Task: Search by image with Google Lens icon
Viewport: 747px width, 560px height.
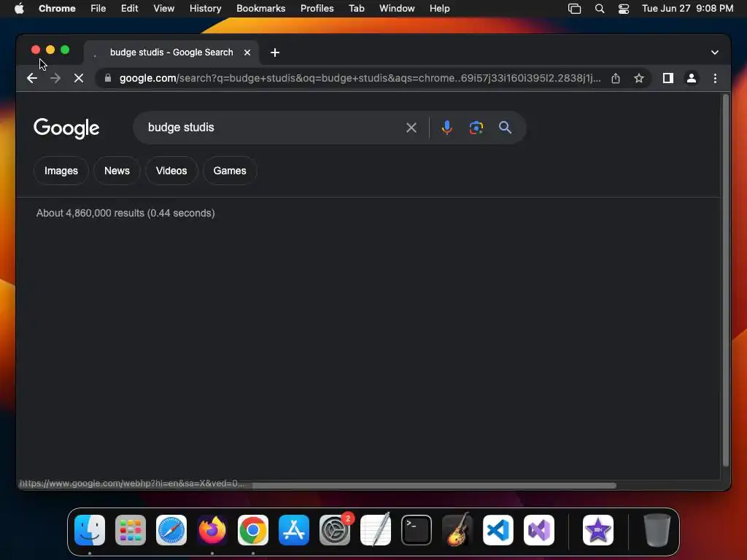Action: click(476, 128)
